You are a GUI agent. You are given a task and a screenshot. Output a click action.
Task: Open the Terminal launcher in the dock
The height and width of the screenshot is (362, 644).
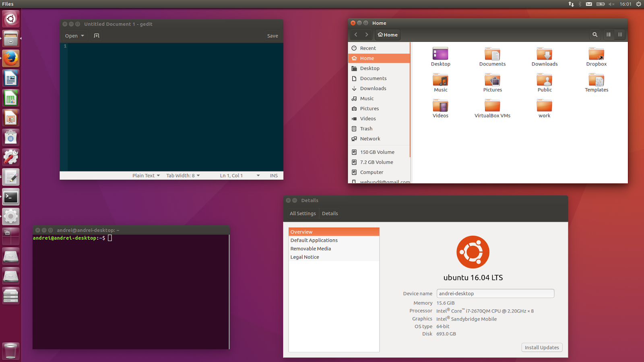10,197
